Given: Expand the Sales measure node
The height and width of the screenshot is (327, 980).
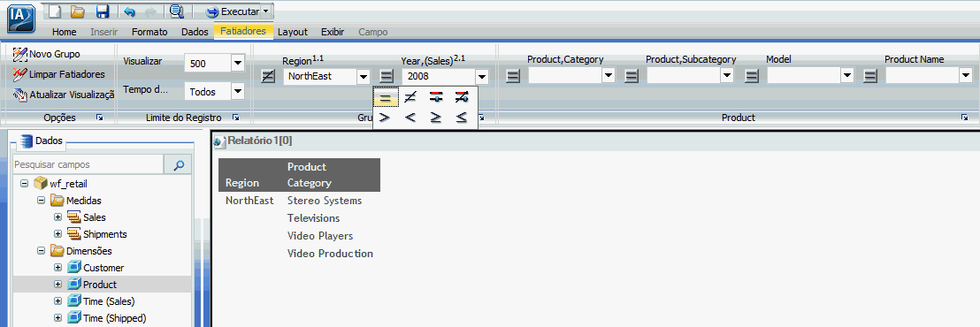Looking at the screenshot, I should 58,217.
